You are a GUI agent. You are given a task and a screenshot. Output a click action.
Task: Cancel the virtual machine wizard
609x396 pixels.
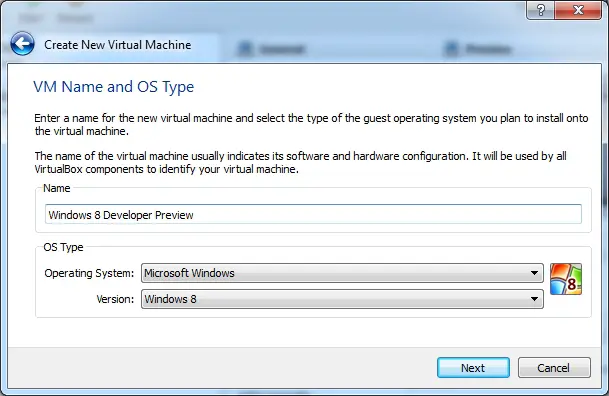click(554, 368)
